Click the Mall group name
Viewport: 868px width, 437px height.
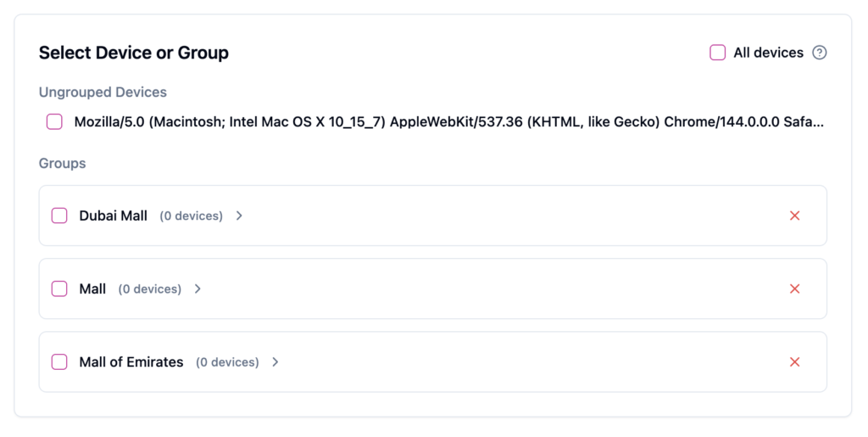click(92, 289)
